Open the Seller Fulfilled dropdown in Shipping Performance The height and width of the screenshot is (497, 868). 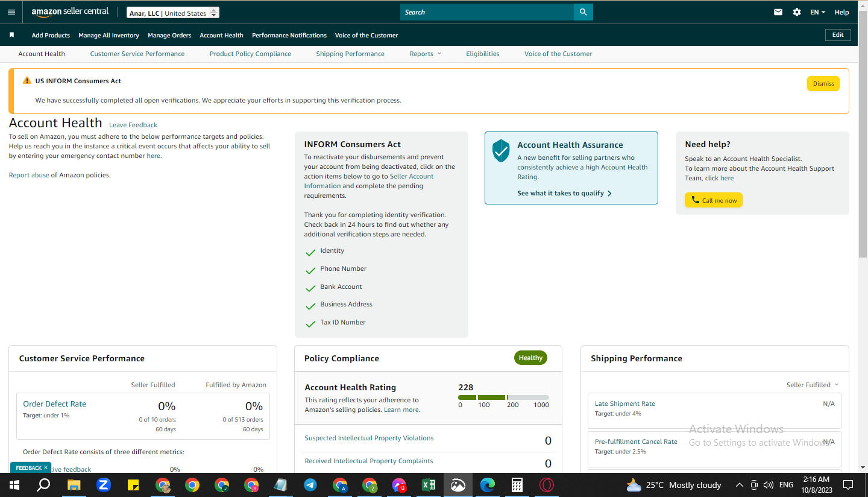click(x=813, y=385)
